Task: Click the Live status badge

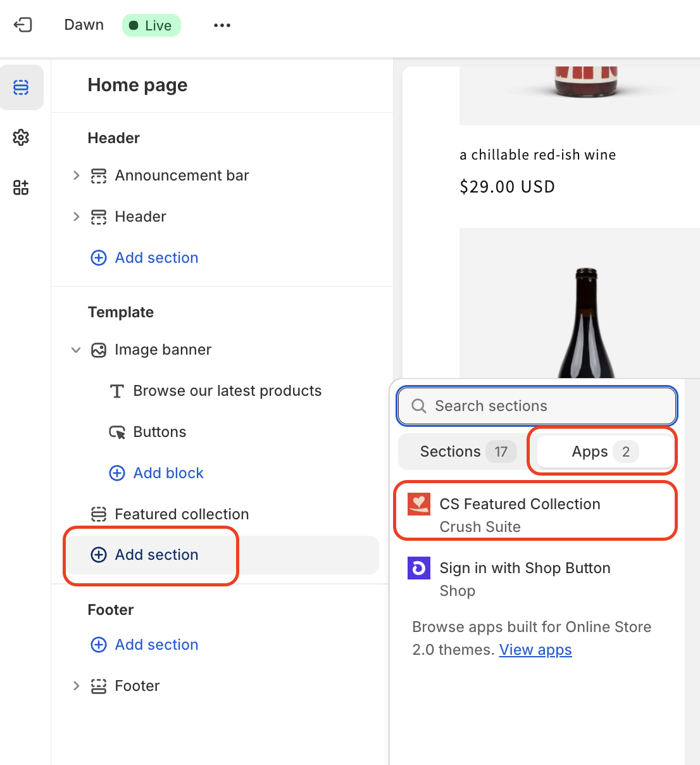Action: (x=151, y=25)
